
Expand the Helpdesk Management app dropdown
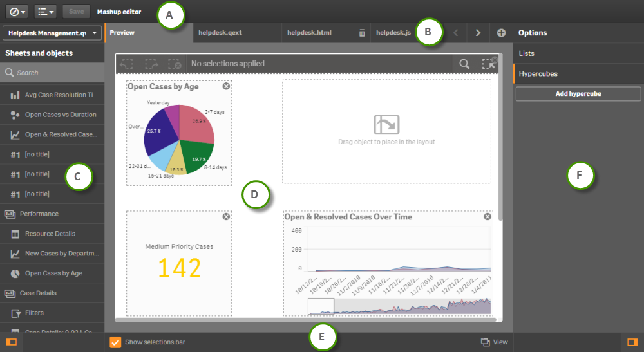pos(52,33)
